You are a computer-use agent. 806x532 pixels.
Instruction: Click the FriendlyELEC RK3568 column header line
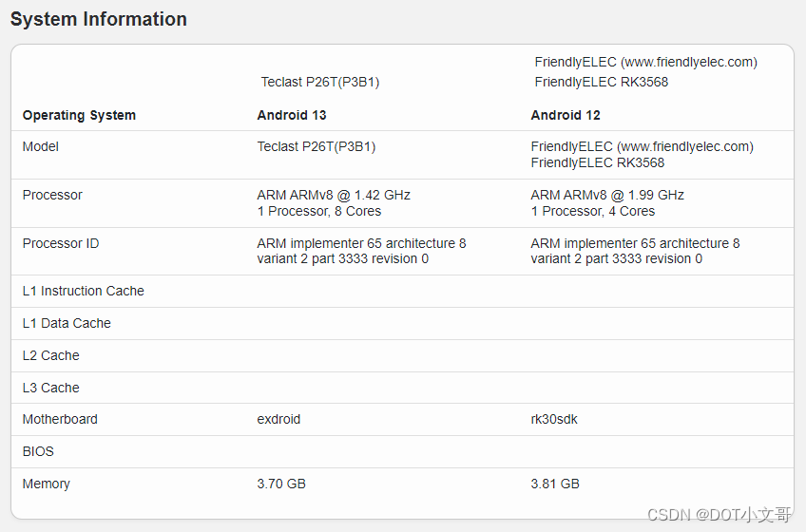pos(602,82)
